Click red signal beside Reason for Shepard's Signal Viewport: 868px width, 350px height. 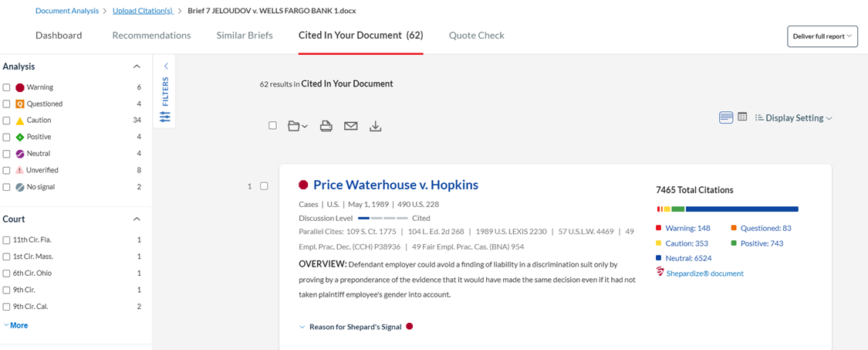[410, 326]
